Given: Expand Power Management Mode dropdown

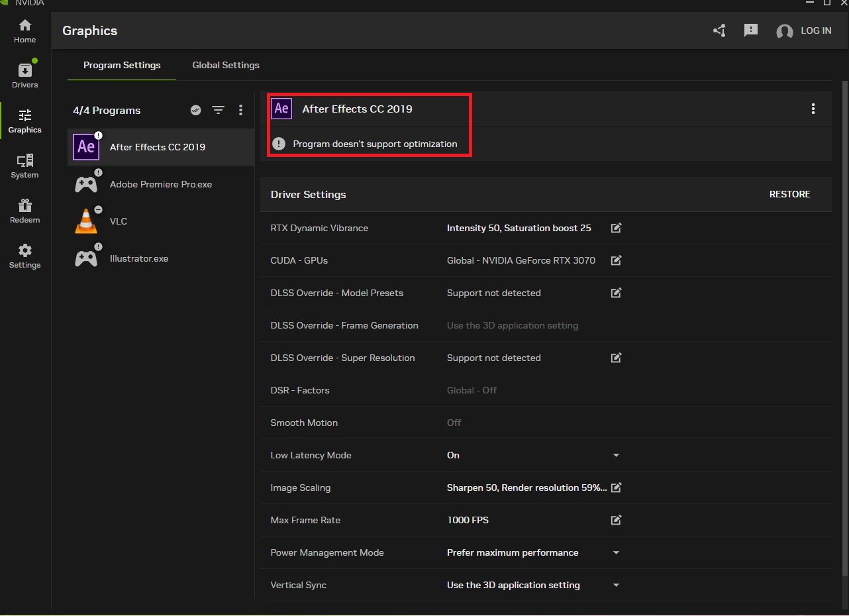Looking at the screenshot, I should click(616, 553).
